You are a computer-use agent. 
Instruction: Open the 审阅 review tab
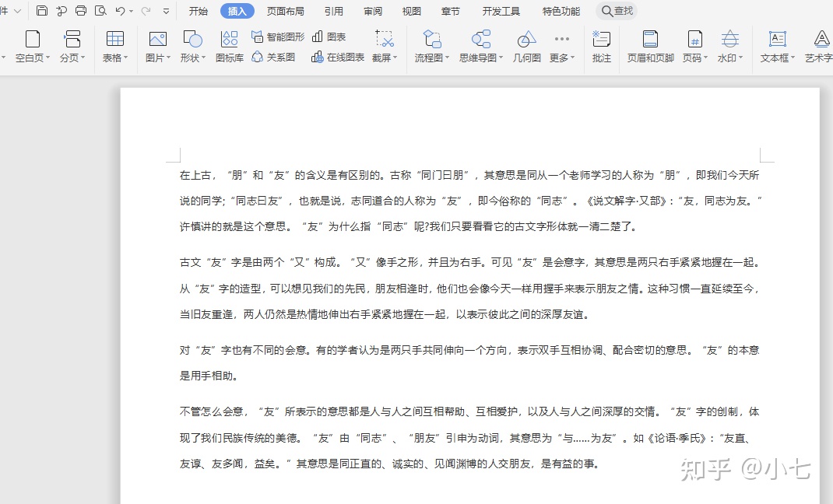(x=372, y=11)
